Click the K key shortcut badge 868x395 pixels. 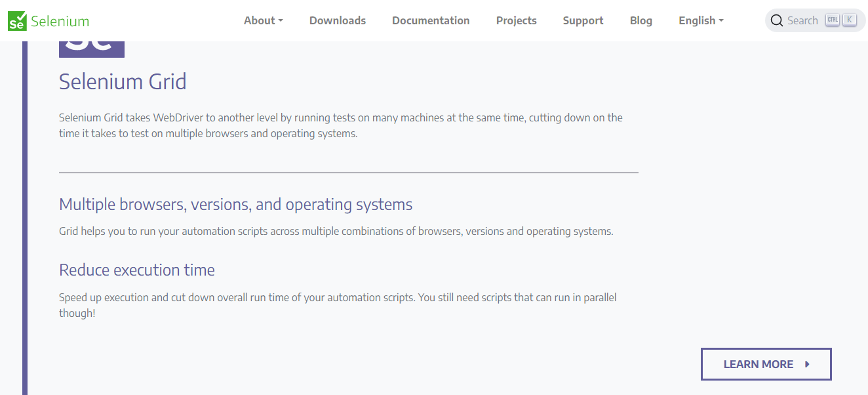(849, 20)
